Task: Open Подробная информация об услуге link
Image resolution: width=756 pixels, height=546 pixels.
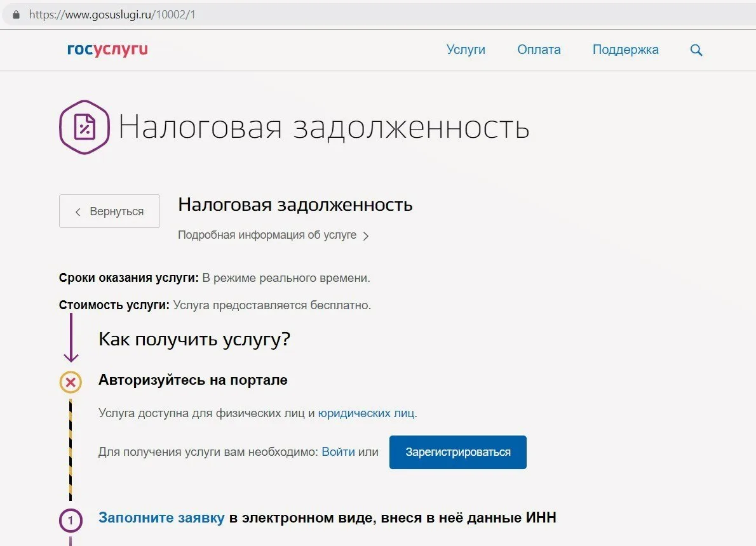Action: coord(267,235)
